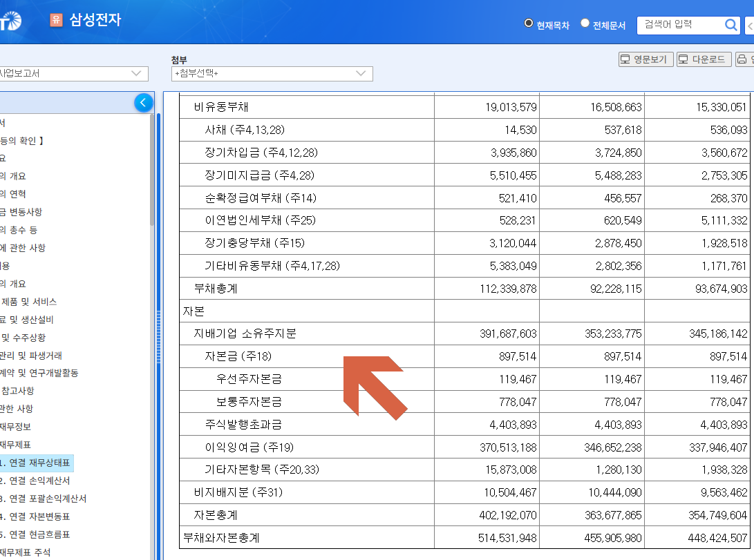Click the value 15,873,008
The height and width of the screenshot is (560, 754).
coord(511,470)
